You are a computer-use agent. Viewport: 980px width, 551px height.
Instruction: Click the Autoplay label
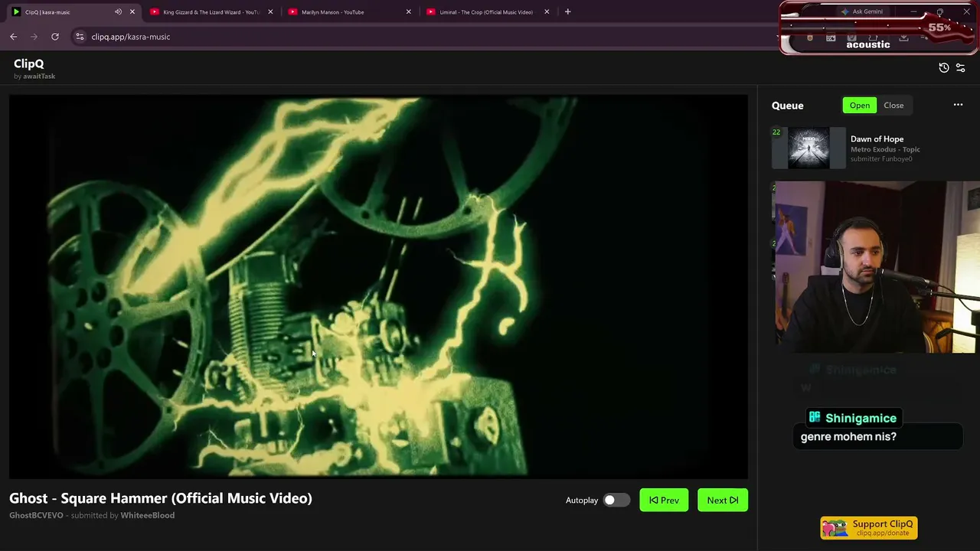click(582, 500)
